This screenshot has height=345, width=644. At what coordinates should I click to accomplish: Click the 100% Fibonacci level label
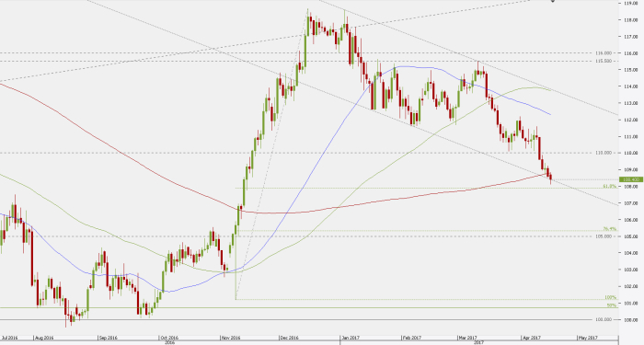tap(610, 297)
